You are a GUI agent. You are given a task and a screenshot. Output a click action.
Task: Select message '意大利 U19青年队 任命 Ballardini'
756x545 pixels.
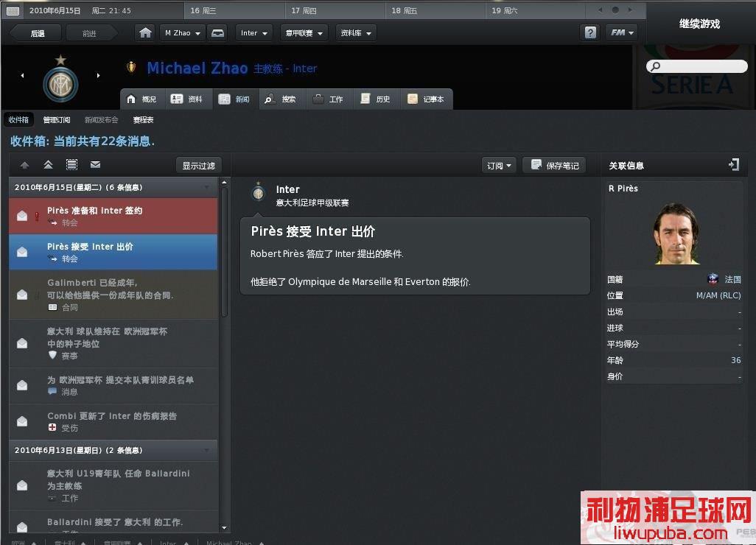pyautogui.click(x=113, y=485)
